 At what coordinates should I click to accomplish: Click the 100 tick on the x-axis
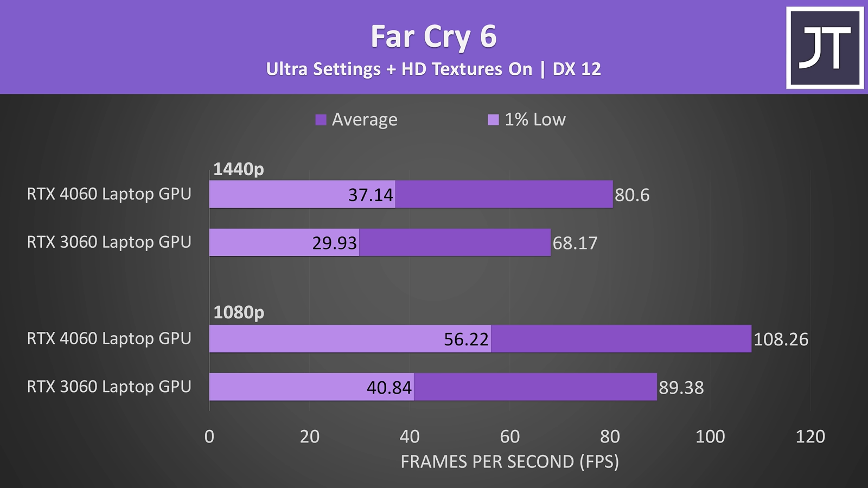[710, 436]
